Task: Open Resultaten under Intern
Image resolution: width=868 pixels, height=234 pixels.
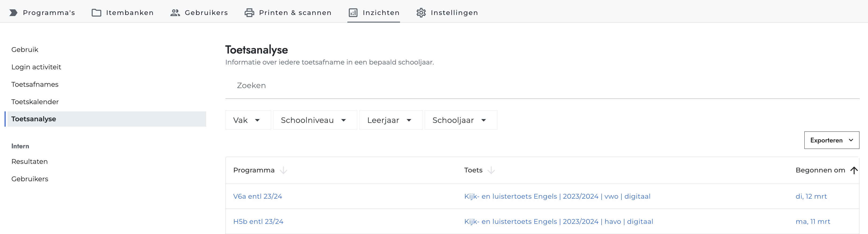Action: 30,161
